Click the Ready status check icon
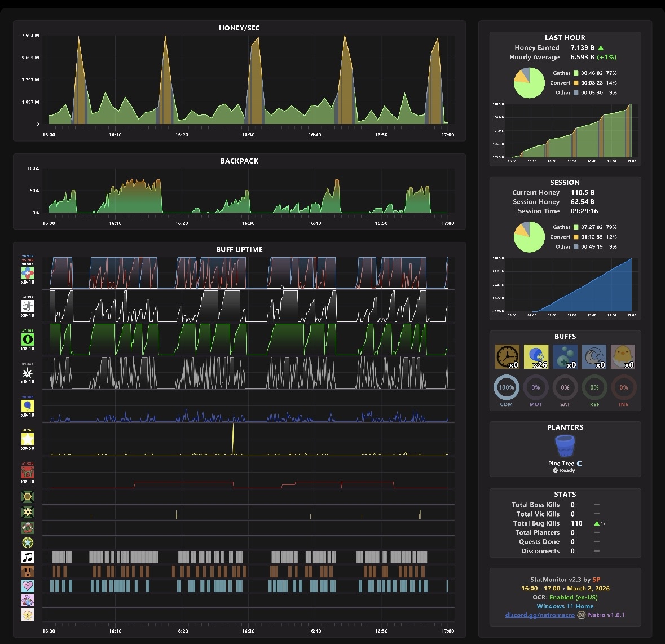This screenshot has height=644, width=665. coord(555,471)
